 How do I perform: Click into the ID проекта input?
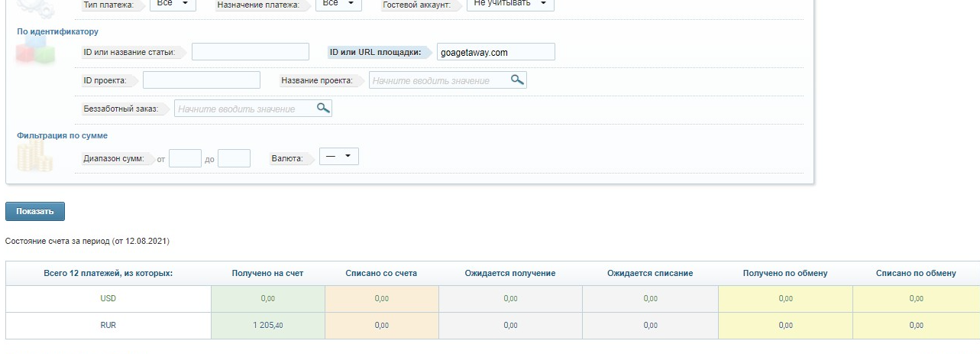pos(201,80)
